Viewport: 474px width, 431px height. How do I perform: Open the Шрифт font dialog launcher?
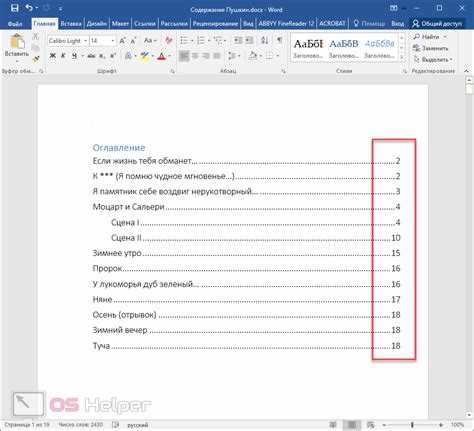(173, 71)
